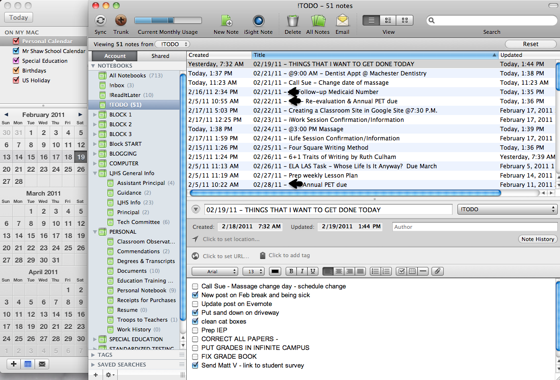
Task: Start an iSight Note
Action: point(258,21)
